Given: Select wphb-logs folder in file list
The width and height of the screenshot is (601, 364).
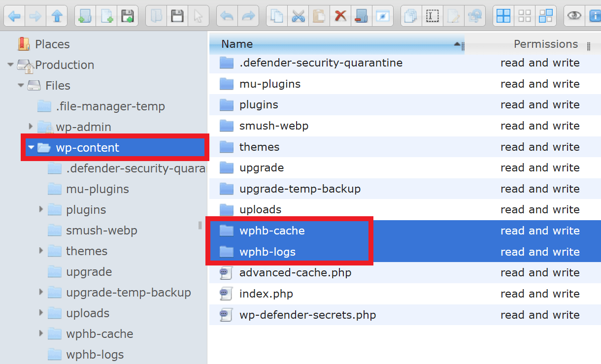Looking at the screenshot, I should 405,252.
